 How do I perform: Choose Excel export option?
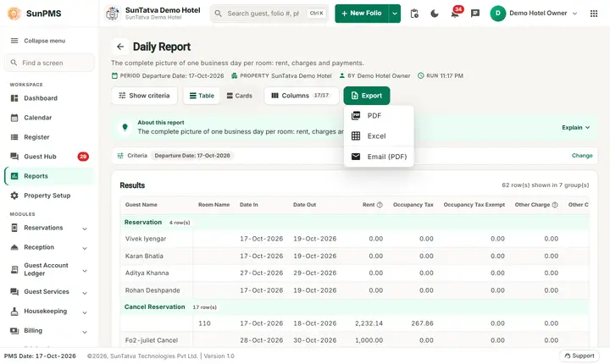click(379, 136)
